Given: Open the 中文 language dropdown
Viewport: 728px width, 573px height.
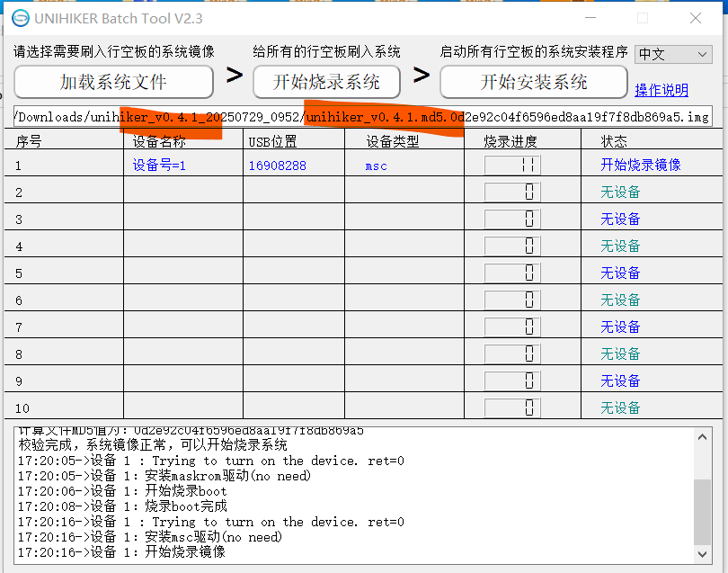Looking at the screenshot, I should (x=673, y=54).
